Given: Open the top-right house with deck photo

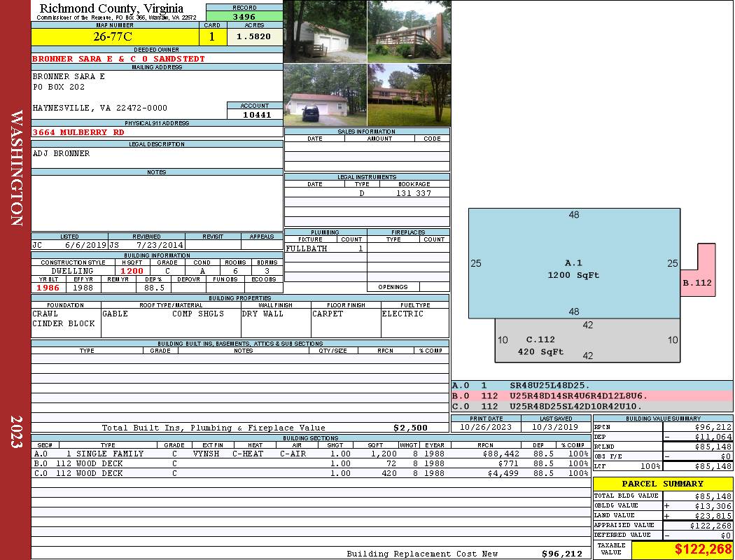Looking at the screenshot, I should click(409, 31).
